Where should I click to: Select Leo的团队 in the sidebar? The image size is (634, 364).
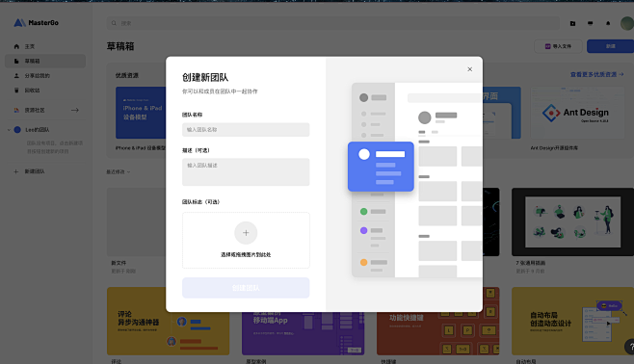(38, 130)
